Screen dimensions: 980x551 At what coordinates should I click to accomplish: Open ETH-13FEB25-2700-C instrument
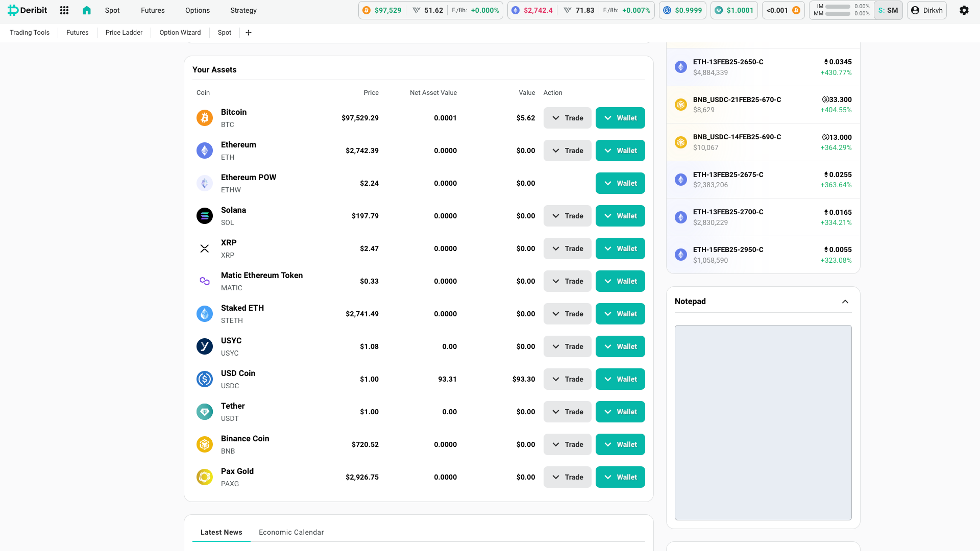point(763,217)
